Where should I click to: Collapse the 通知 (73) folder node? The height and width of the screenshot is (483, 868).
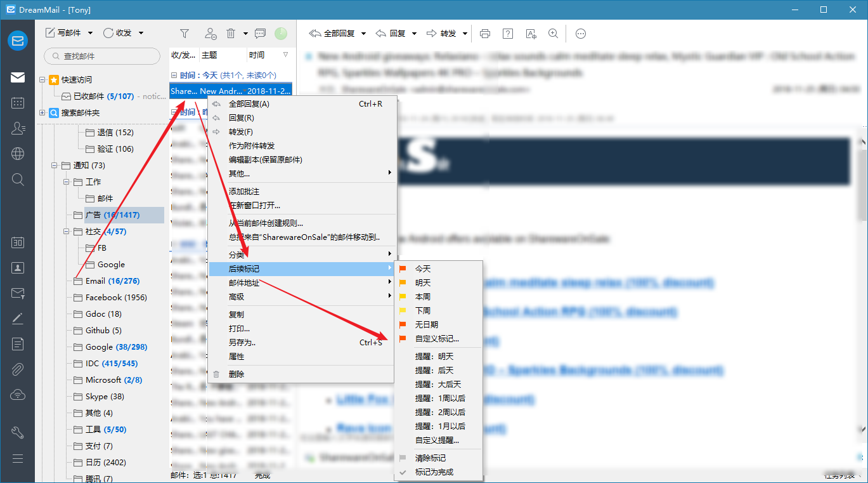55,166
